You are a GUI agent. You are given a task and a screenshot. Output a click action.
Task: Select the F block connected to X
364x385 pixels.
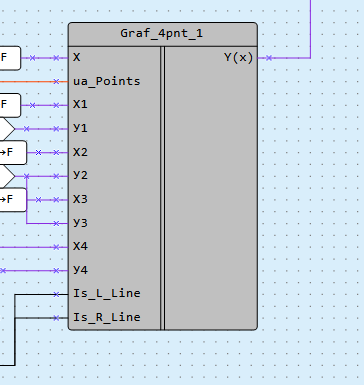[x=10, y=58]
